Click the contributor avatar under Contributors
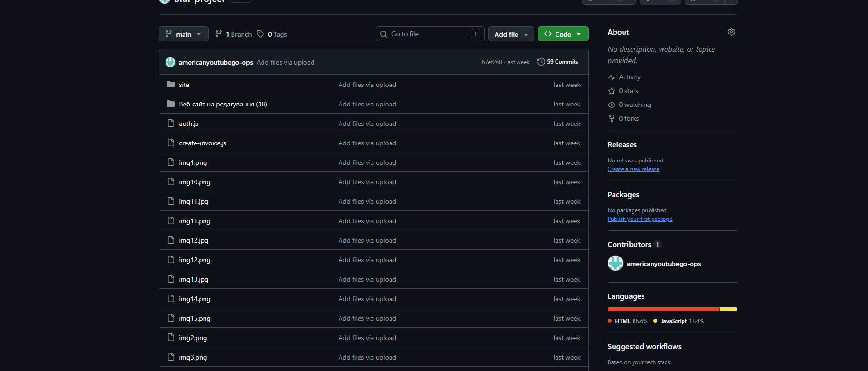The width and height of the screenshot is (868, 371). pos(615,263)
